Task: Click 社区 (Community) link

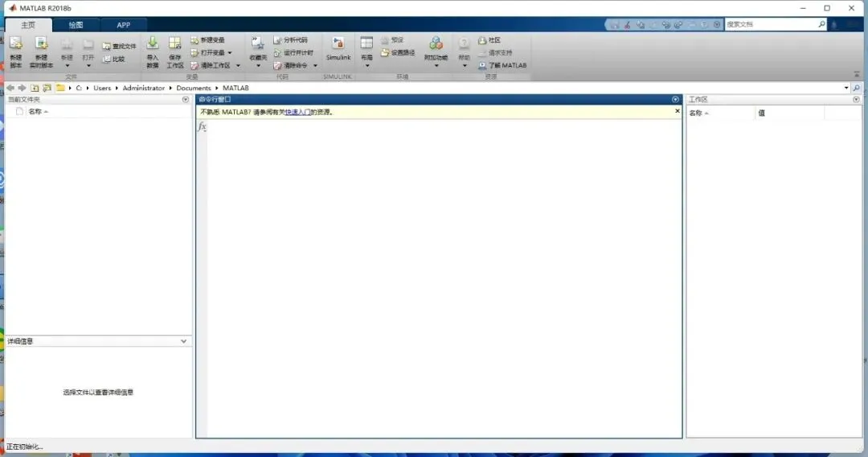Action: [489, 40]
